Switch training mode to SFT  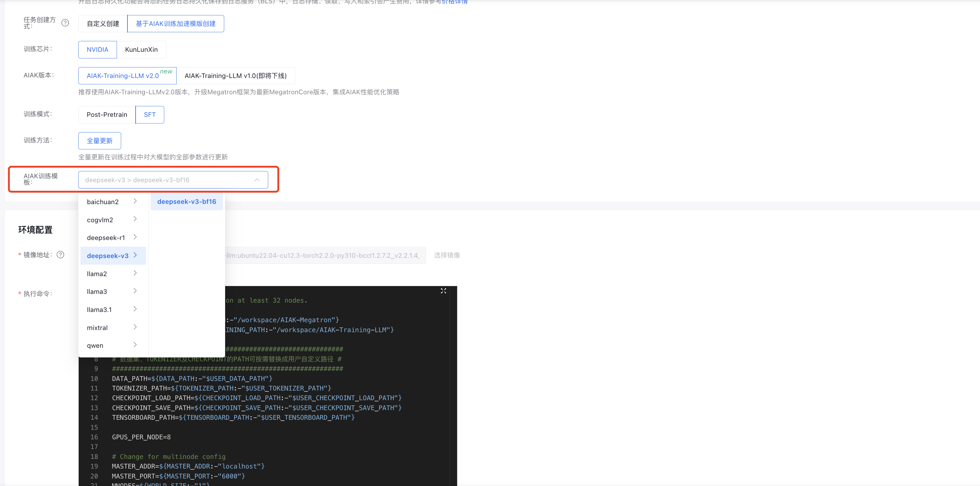(149, 114)
